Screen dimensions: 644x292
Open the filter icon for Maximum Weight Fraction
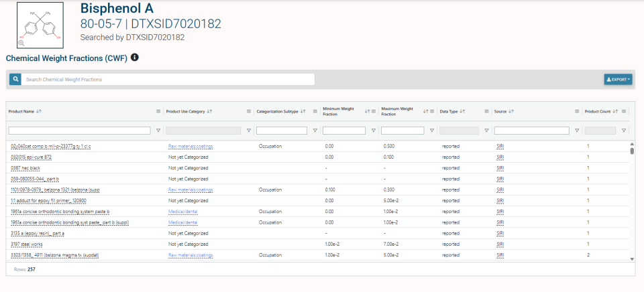click(x=431, y=131)
